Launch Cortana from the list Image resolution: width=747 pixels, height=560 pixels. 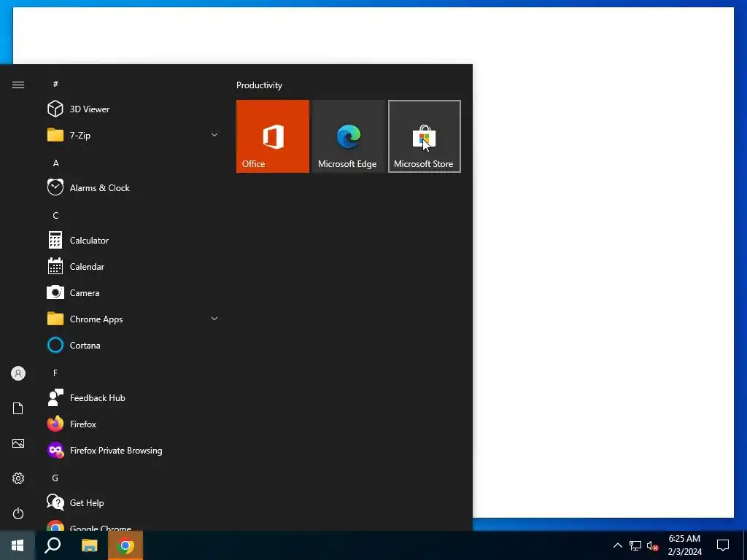point(133,345)
